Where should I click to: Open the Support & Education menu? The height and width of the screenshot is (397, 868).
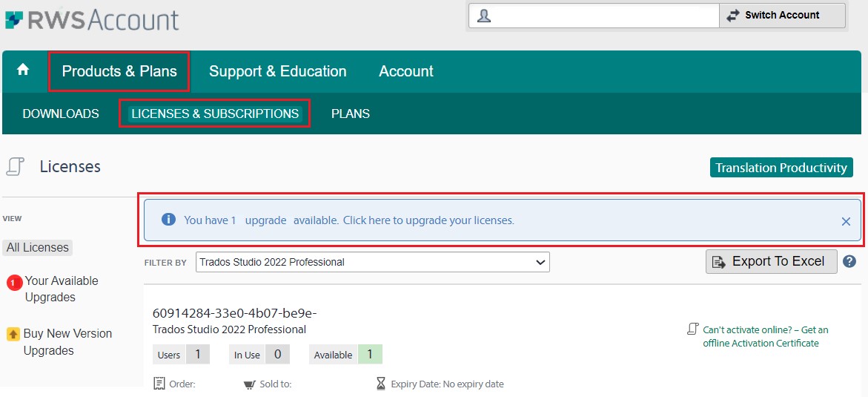click(278, 71)
